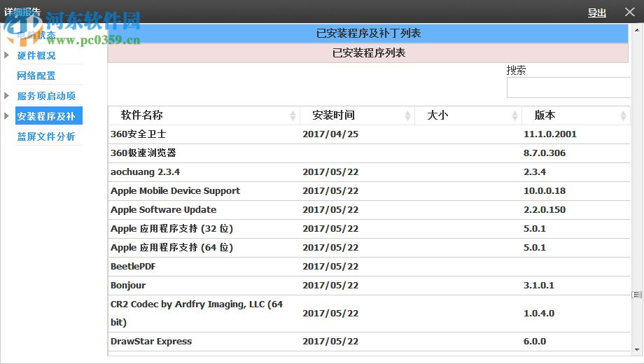Select Apple 应用程序支持 (64 位) row
This screenshot has width=644, height=364.
[369, 248]
